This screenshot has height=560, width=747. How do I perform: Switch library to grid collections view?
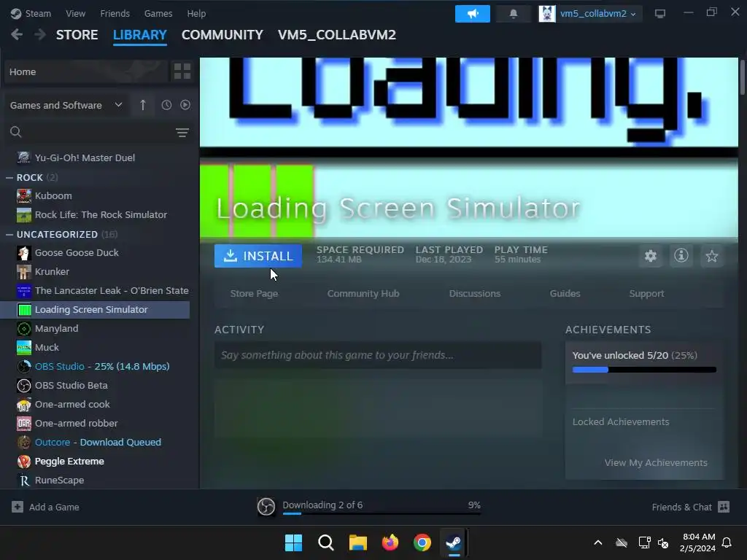point(182,71)
